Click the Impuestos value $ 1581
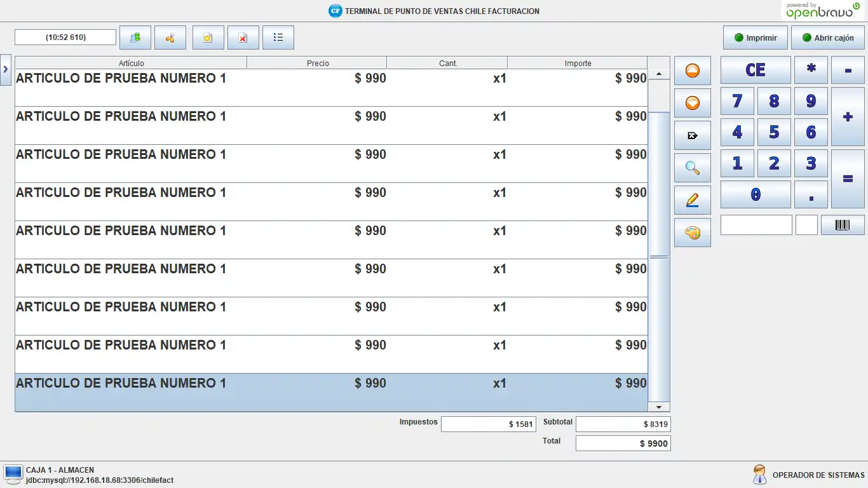The image size is (868, 488). [489, 424]
